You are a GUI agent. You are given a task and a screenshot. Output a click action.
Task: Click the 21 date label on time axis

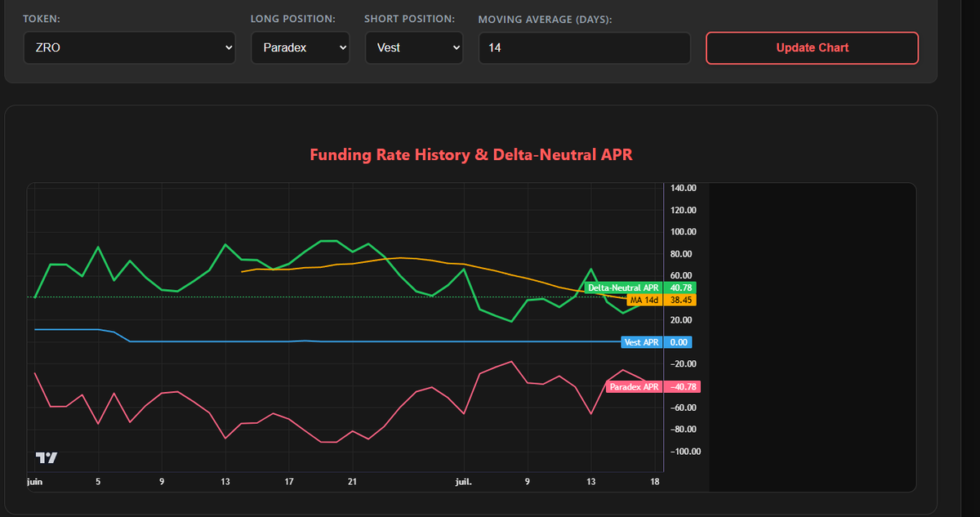click(352, 482)
